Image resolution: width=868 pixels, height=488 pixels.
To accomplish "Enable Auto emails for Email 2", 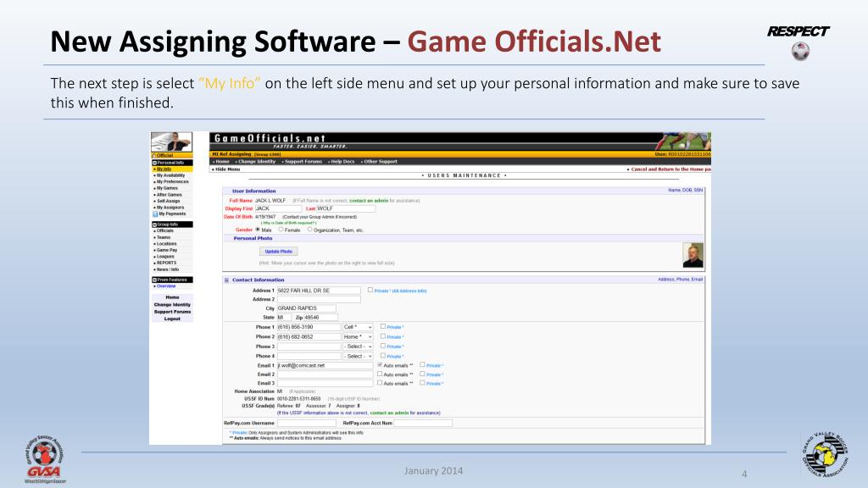I will [380, 374].
